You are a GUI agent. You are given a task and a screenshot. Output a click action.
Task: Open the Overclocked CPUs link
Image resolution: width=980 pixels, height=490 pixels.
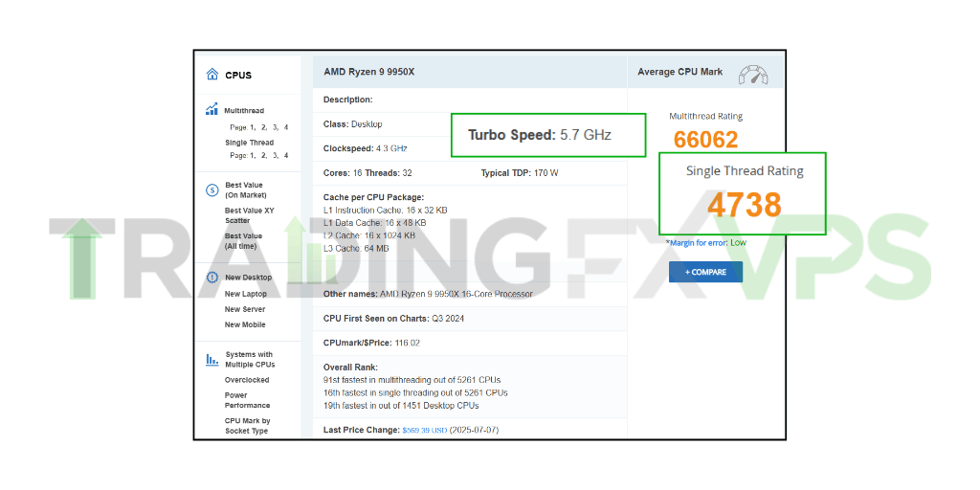pos(247,380)
